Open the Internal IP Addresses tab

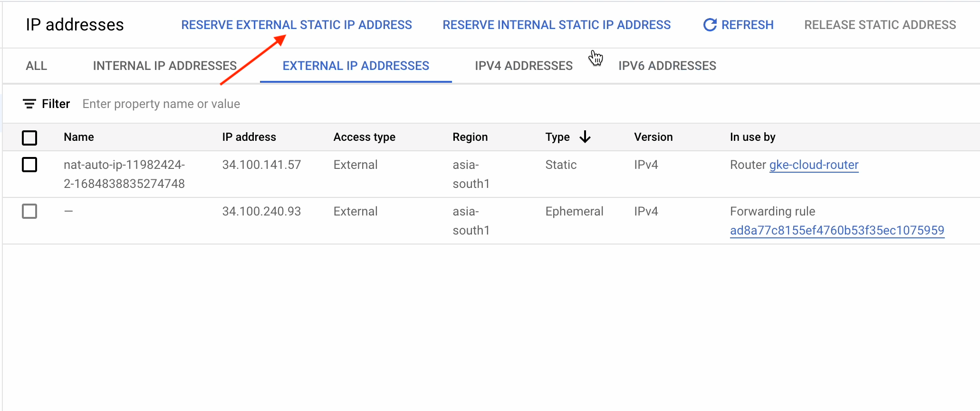coord(165,66)
